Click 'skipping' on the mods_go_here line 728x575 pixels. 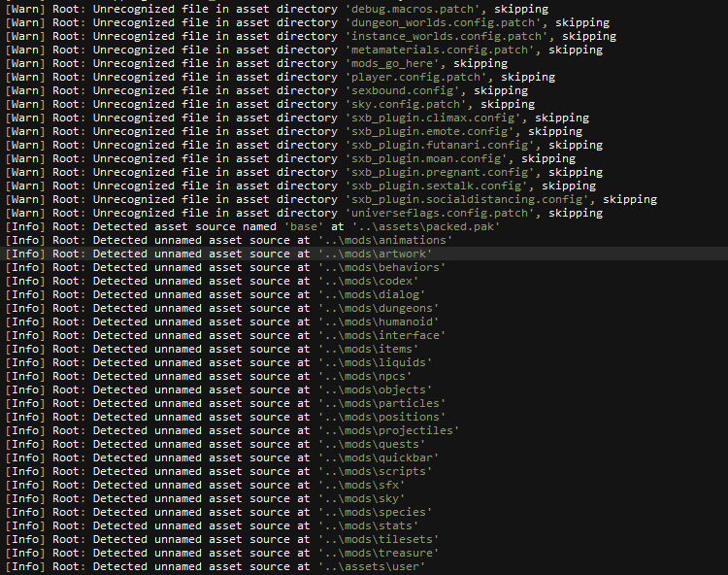[x=480, y=63]
